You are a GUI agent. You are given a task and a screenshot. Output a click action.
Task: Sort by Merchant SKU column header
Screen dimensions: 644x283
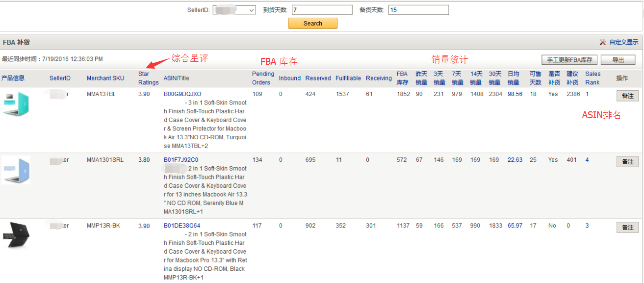(x=105, y=78)
